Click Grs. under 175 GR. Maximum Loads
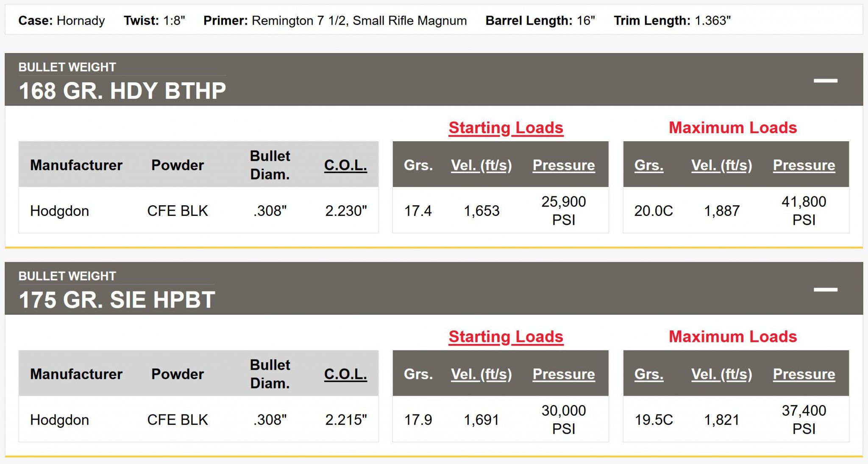Screen dimensions: 868x464 (x=648, y=374)
